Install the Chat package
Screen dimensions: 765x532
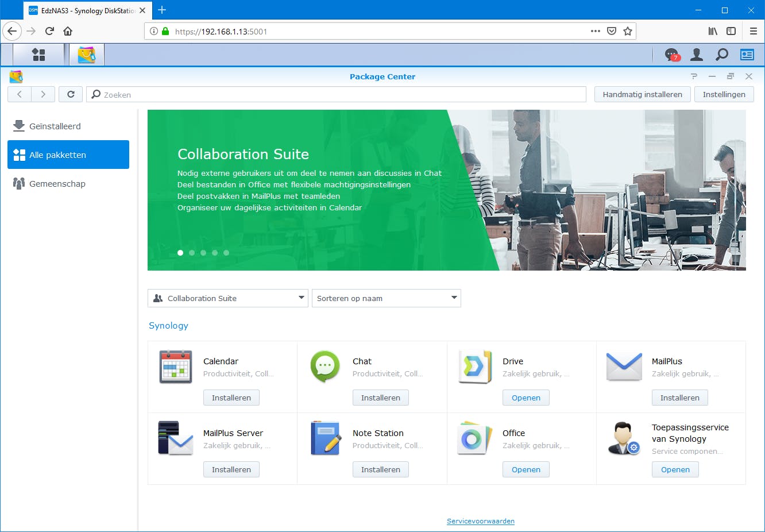point(381,398)
